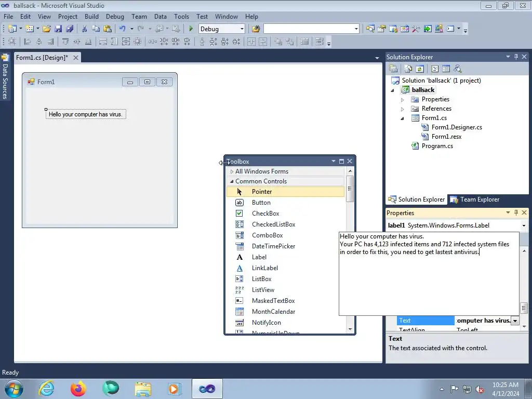Screen dimensions: 532x399
Task: Collapse the Form1.cs node
Action: point(403,118)
